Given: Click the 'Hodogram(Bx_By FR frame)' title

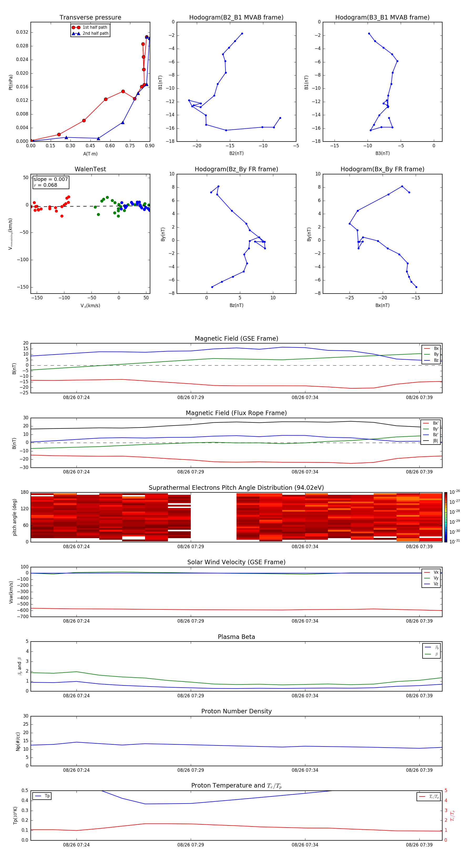Looking at the screenshot, I should [382, 169].
